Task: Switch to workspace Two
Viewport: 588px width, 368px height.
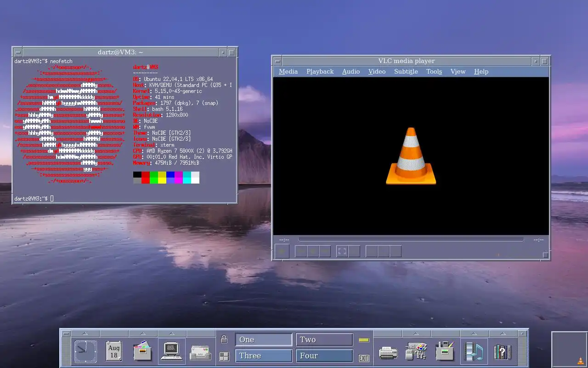Action: tap(324, 339)
